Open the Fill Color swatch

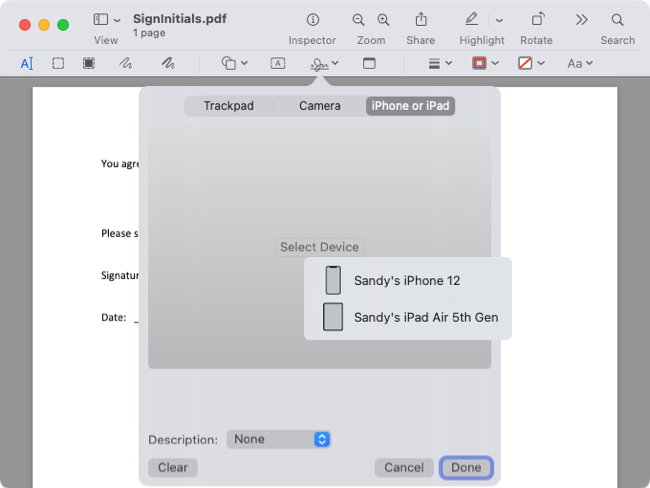click(x=525, y=63)
